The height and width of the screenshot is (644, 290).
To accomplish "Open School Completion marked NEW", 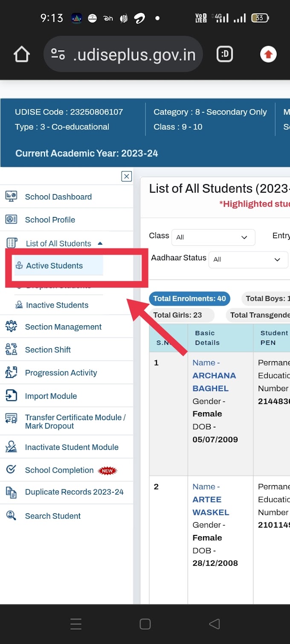I will click(59, 470).
